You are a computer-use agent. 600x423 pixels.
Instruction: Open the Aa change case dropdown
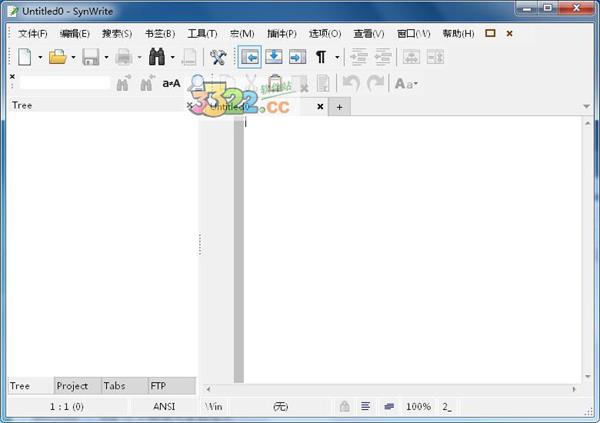406,83
